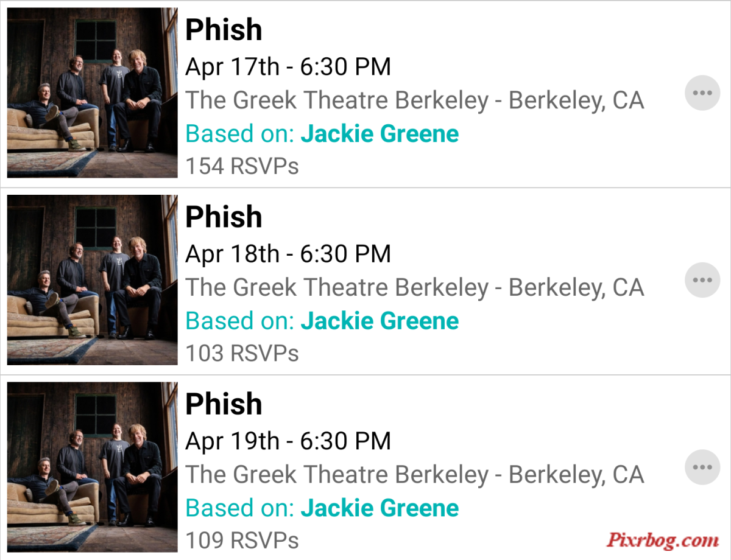Image resolution: width=731 pixels, height=560 pixels.
Task: Open the Phish event titled Apr 17th
Action: [224, 29]
